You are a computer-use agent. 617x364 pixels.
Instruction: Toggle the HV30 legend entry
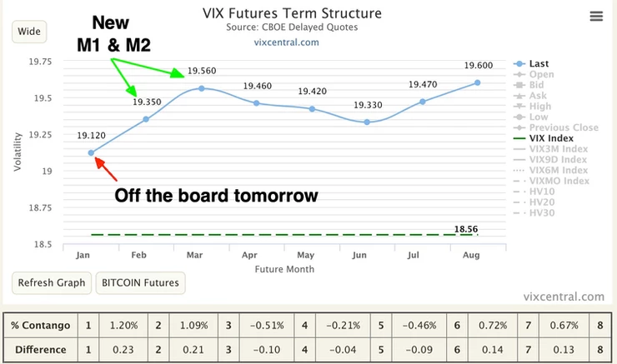point(542,212)
